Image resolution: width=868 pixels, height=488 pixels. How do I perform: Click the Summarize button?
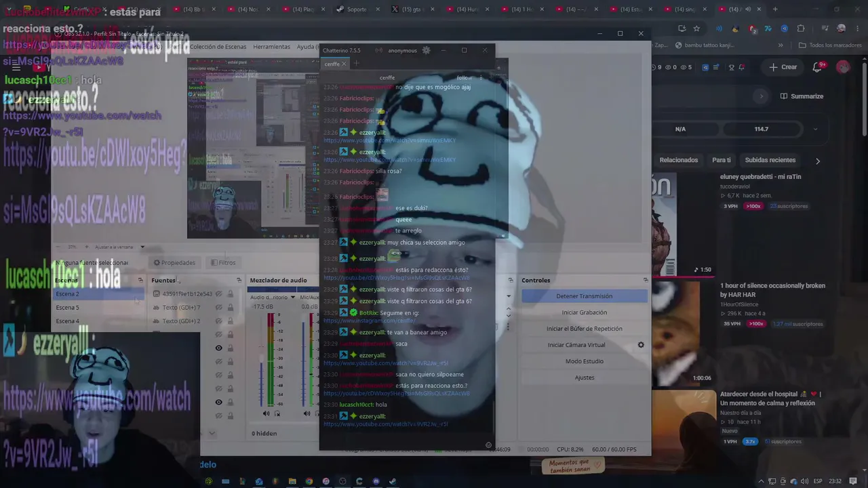802,96
